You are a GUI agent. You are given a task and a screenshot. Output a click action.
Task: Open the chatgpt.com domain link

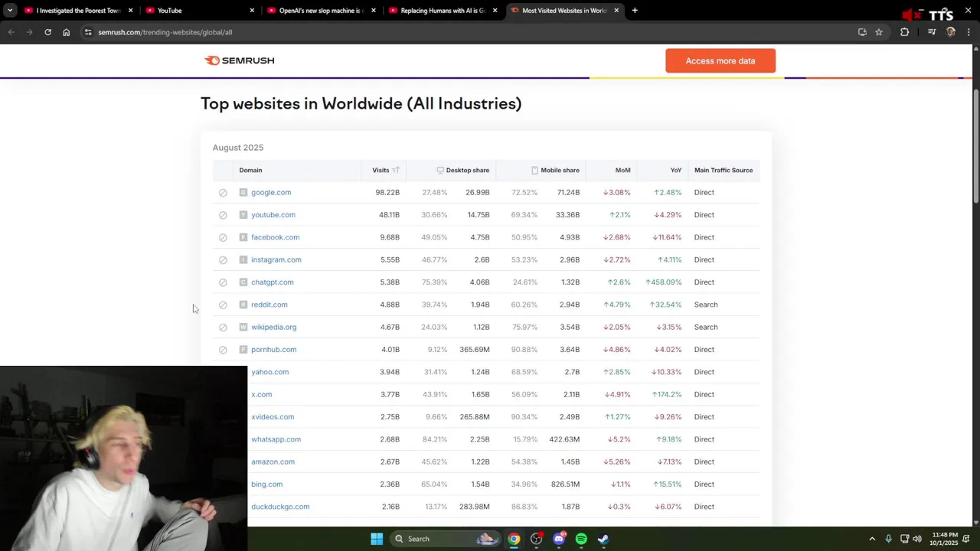point(273,282)
